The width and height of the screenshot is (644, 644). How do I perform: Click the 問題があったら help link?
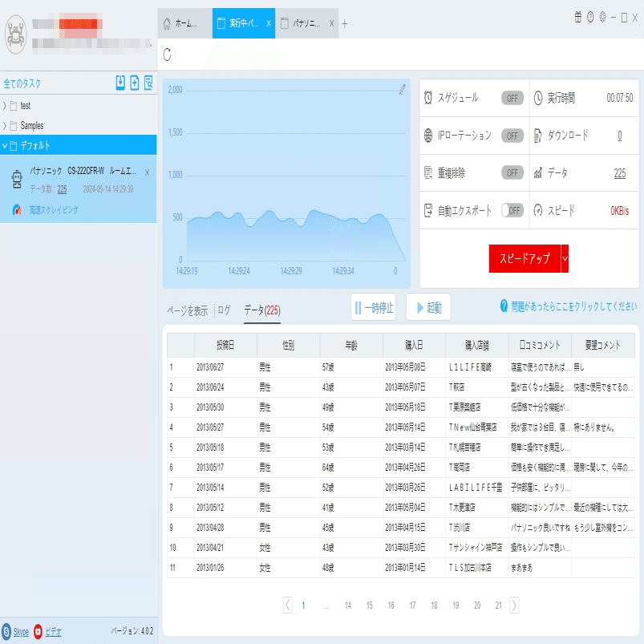(x=573, y=306)
